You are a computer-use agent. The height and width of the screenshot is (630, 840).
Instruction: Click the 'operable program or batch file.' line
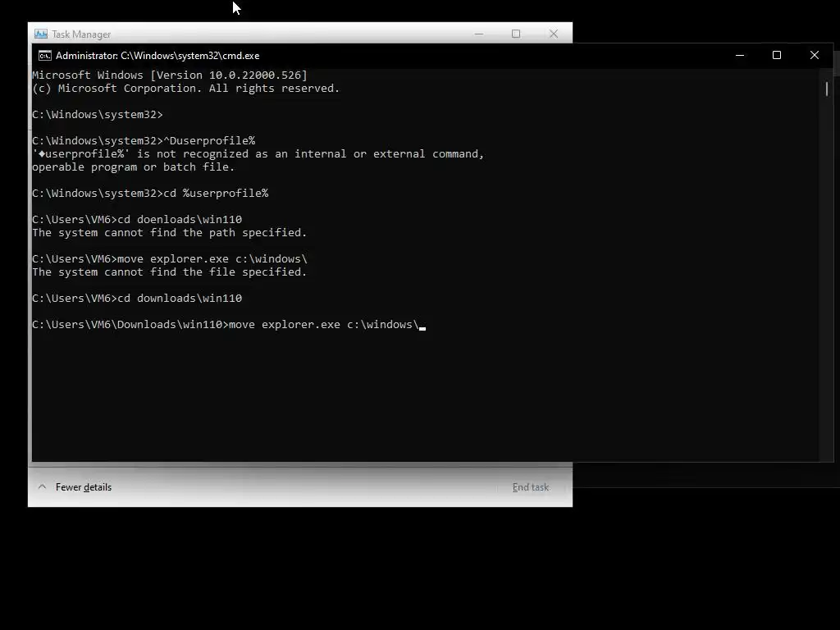(134, 167)
